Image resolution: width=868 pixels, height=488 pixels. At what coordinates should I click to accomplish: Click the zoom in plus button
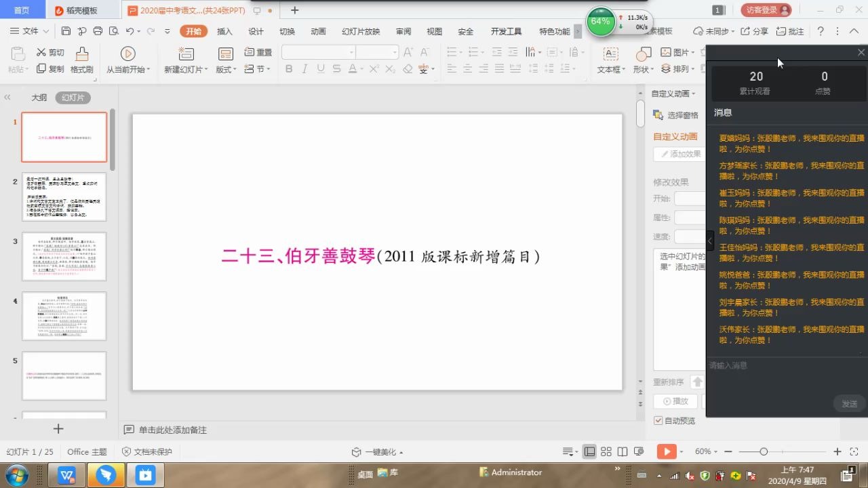tap(837, 451)
